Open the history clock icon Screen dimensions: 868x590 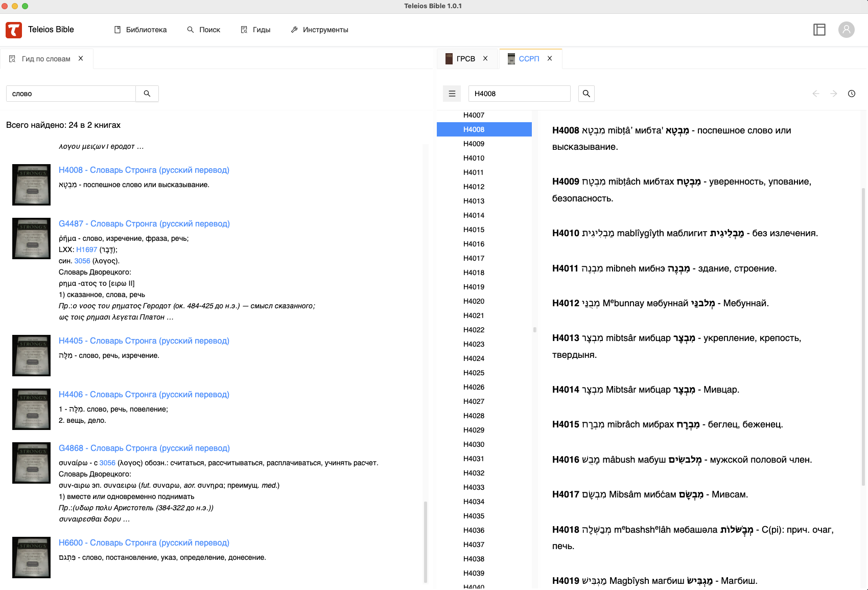(851, 94)
